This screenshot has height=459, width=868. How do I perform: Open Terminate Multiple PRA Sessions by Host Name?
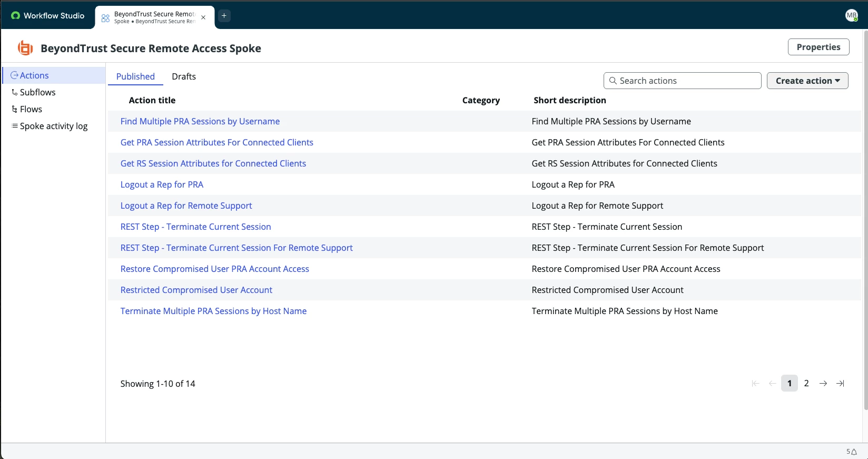click(213, 311)
